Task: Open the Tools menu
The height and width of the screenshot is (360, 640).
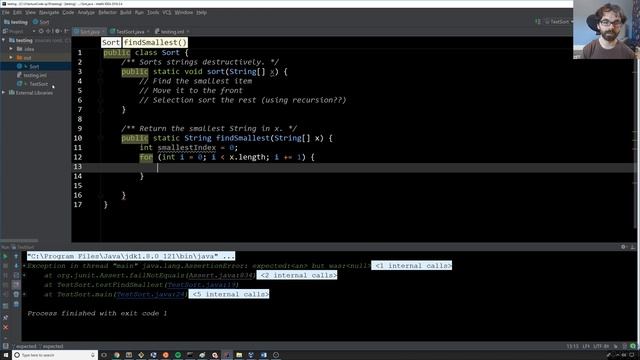Action: [x=153, y=13]
